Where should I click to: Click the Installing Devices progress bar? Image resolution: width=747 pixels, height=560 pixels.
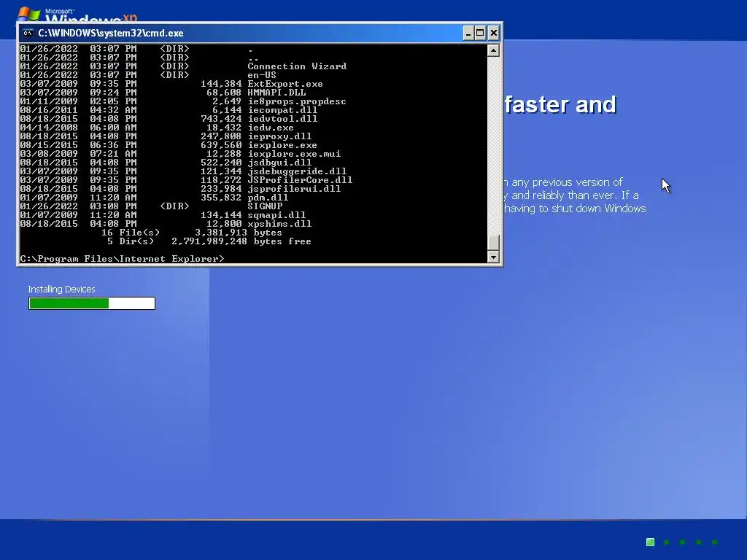point(92,303)
